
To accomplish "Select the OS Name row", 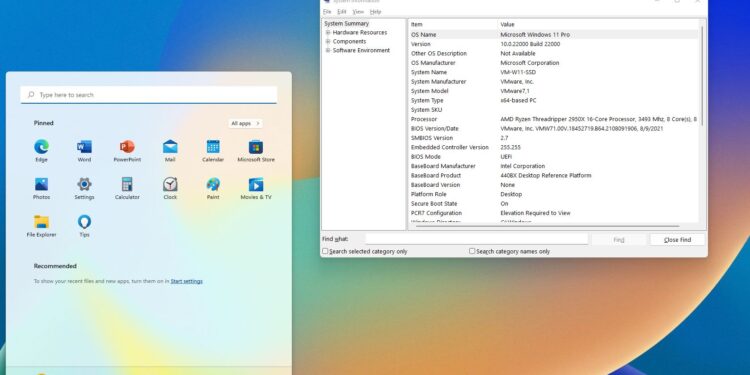I will tap(554, 34).
